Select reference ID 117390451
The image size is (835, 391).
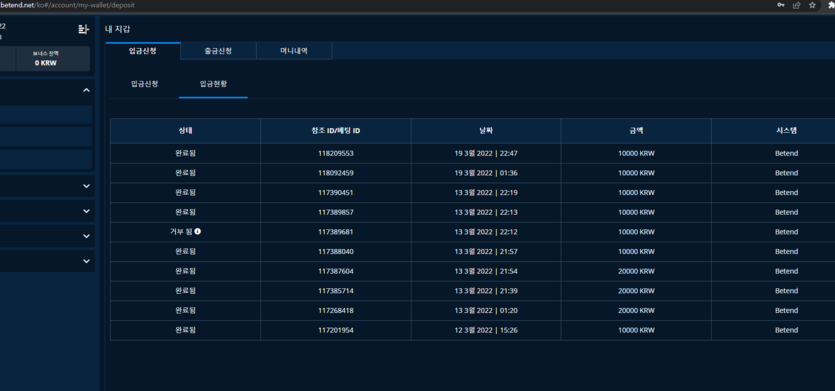335,192
